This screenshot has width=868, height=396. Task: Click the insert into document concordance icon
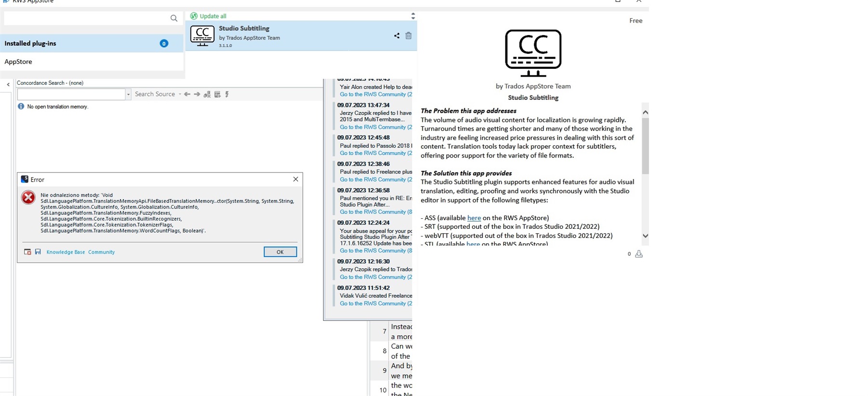pyautogui.click(x=217, y=94)
